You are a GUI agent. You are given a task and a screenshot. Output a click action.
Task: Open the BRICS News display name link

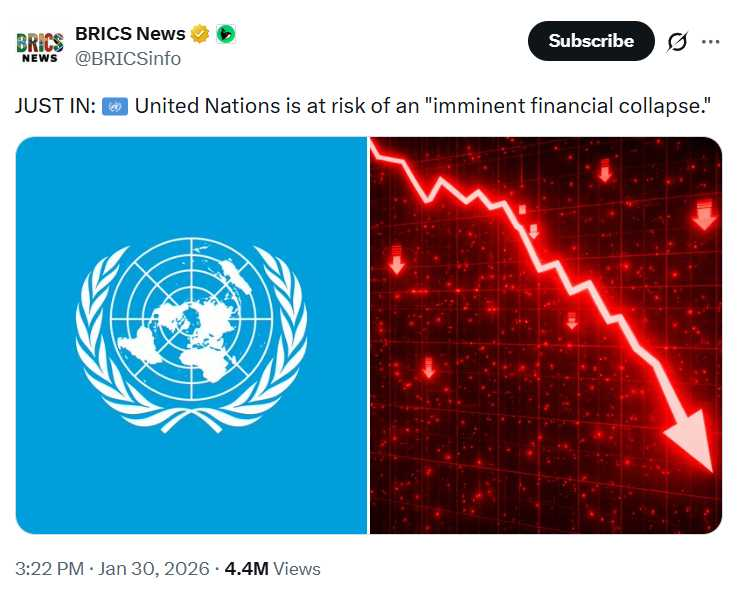coord(130,34)
